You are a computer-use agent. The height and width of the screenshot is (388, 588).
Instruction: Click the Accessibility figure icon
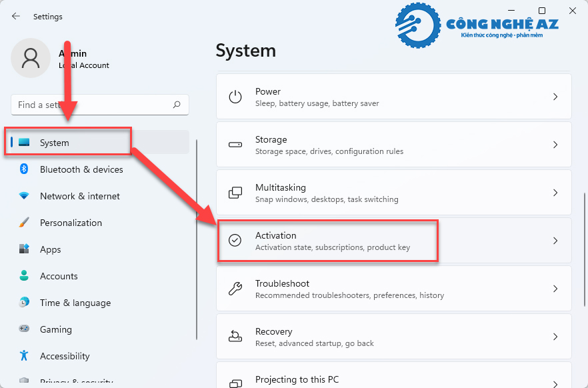(24, 355)
